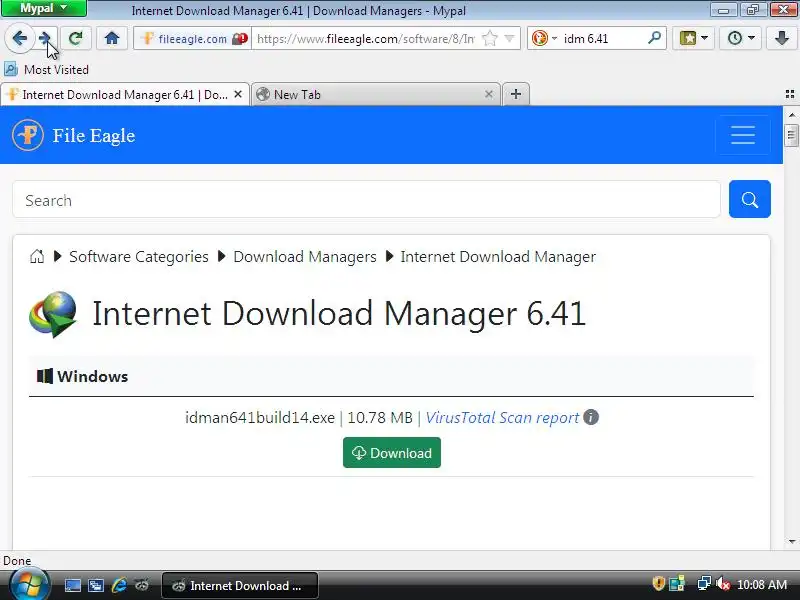Open the Windows Start menu orb
Screen dimensions: 800x600
tap(30, 585)
